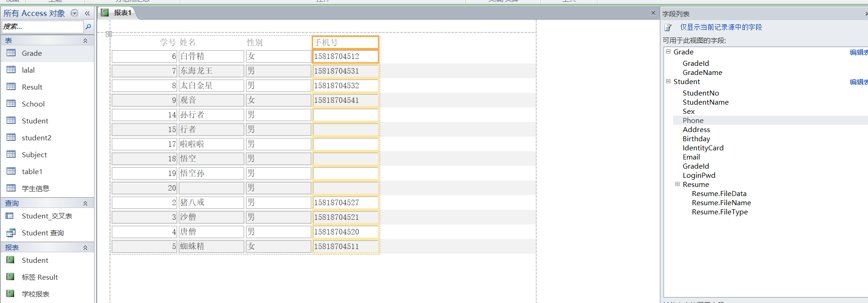This screenshot has width=868, height=303.
Task: Click the Student_交叉表 crosstab query icon
Action: tap(10, 216)
